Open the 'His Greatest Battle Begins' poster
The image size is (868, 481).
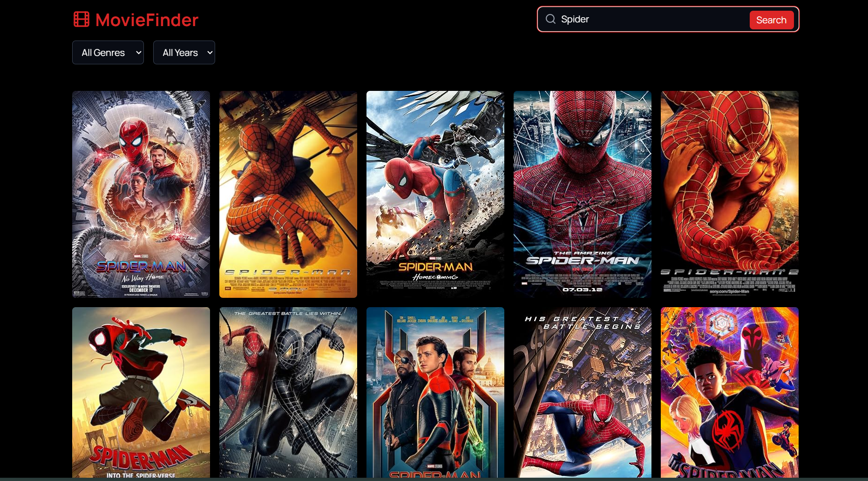(583, 392)
